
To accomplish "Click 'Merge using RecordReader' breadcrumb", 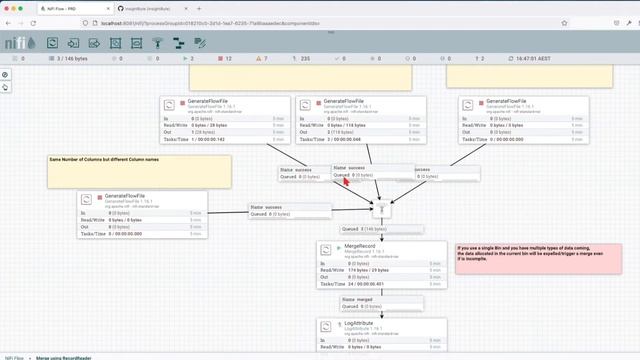I will 64,358.
